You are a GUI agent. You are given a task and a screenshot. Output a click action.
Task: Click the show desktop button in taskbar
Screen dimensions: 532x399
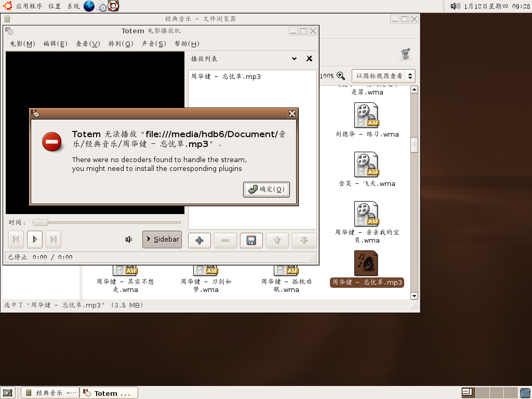(x=8, y=393)
